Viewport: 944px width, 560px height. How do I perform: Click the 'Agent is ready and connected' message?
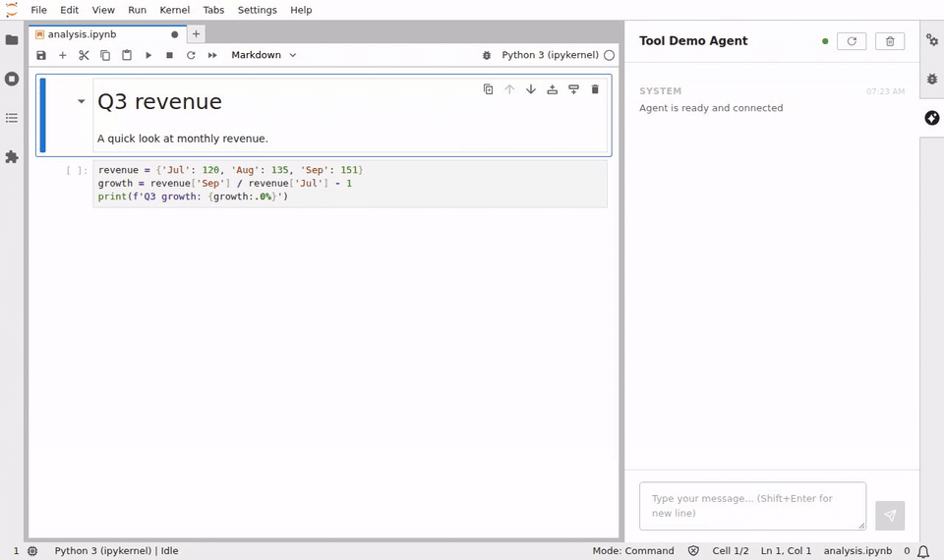711,108
